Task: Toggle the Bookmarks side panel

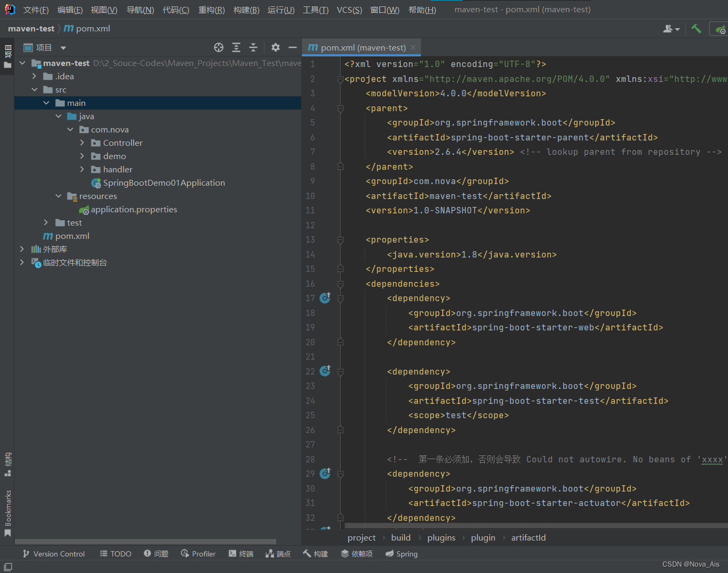Action: pos(7,513)
